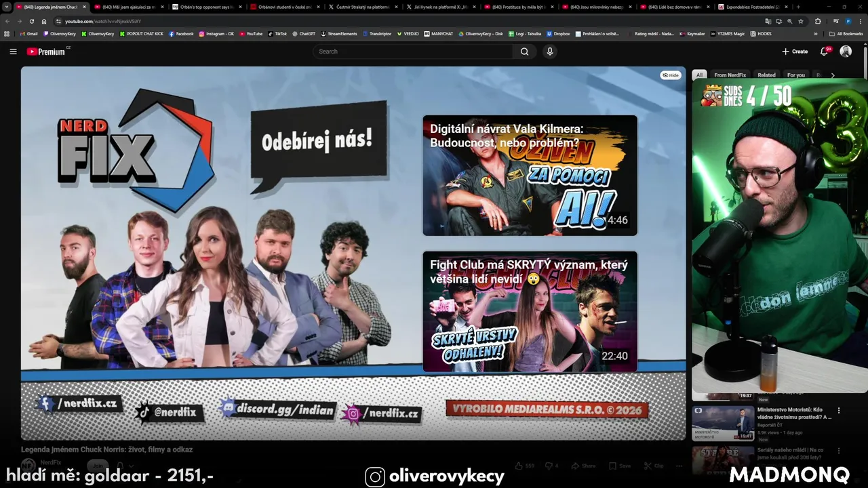Open StreamElements bookmark
Image resolution: width=868 pixels, height=488 pixels.
(x=338, y=33)
